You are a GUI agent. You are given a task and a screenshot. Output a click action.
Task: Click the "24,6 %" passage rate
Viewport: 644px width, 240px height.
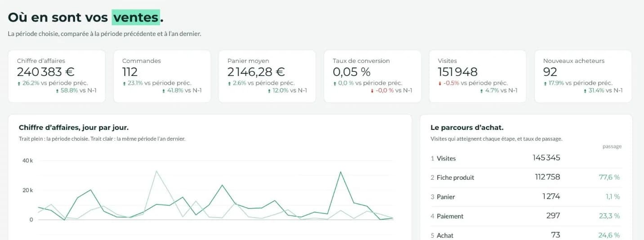click(609, 236)
